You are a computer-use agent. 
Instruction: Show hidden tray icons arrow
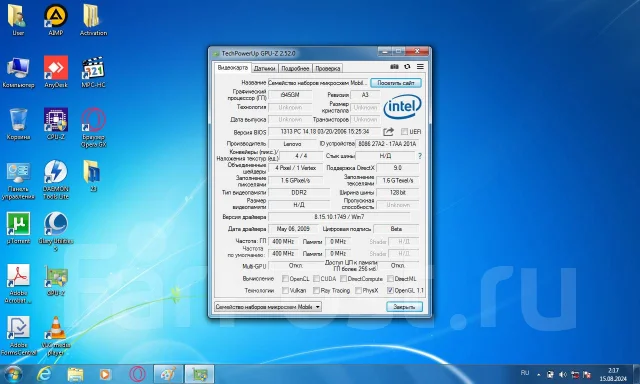pos(539,374)
